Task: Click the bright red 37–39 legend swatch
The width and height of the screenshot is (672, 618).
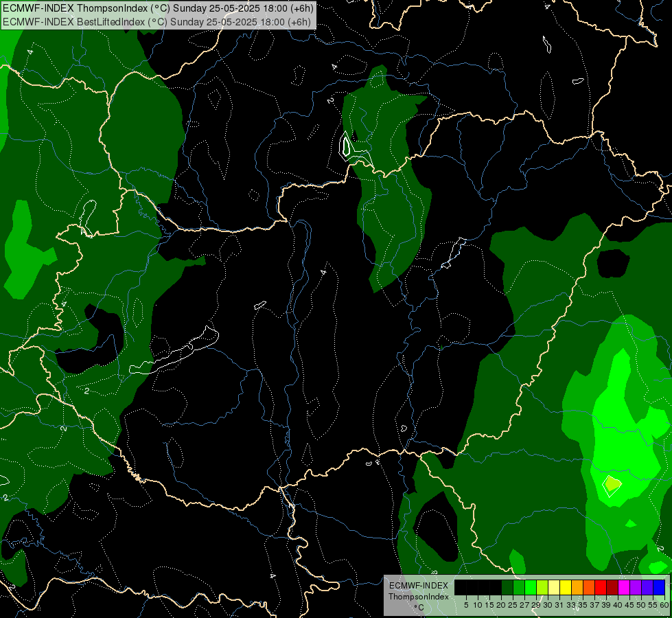Action: point(601,587)
